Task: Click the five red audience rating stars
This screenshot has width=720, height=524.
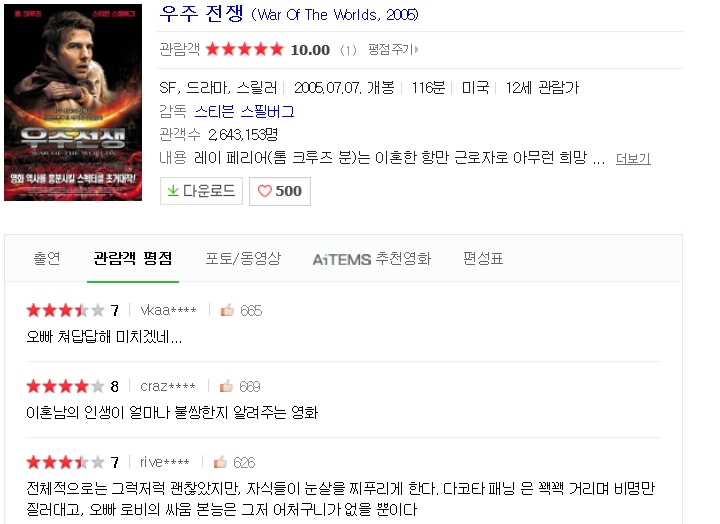Action: coord(244,49)
